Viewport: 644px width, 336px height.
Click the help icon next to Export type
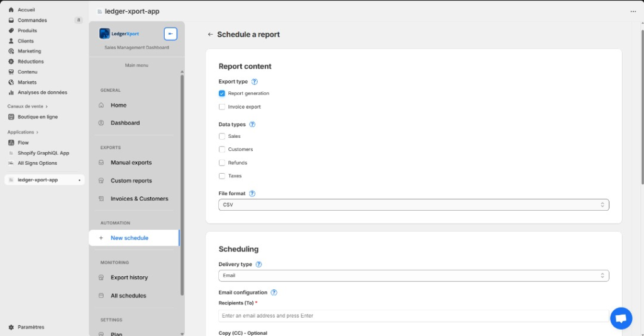(255, 82)
